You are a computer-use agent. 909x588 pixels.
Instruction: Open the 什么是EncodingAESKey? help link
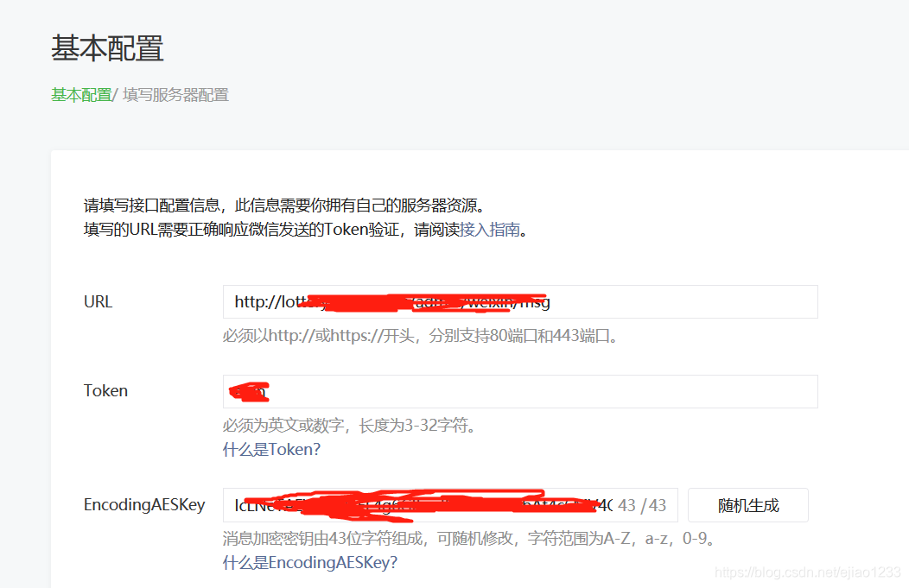point(310,562)
